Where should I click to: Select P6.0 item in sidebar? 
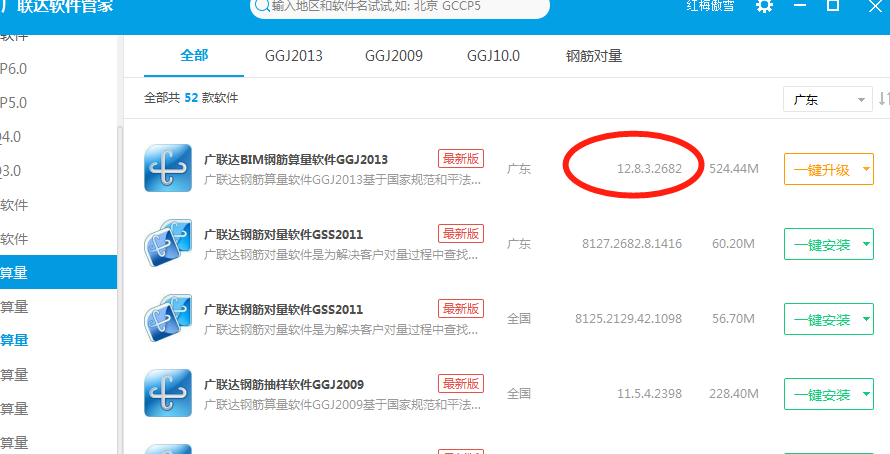tap(14, 69)
